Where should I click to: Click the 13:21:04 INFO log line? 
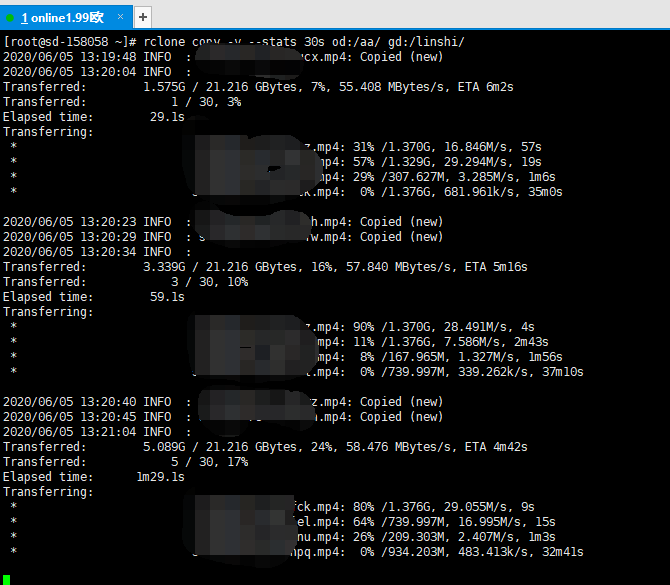point(97,432)
